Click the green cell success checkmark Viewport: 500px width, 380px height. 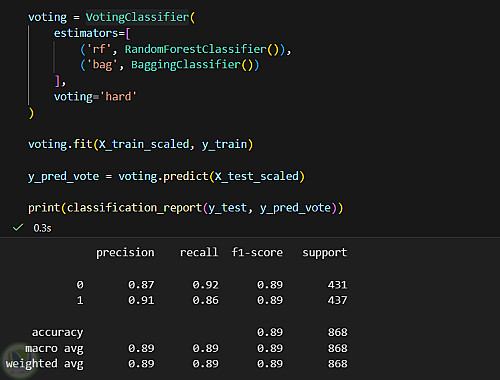tap(18, 228)
